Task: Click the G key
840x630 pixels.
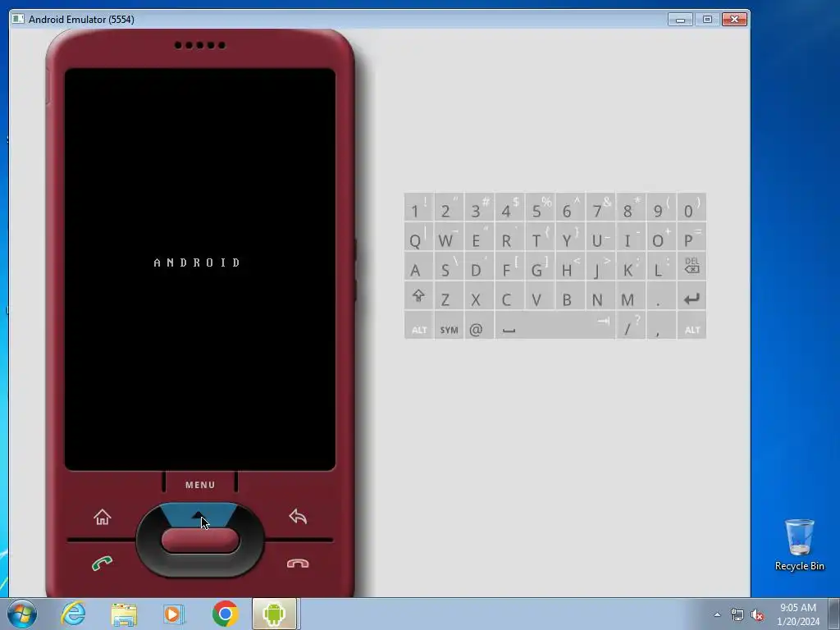Action: click(x=540, y=267)
